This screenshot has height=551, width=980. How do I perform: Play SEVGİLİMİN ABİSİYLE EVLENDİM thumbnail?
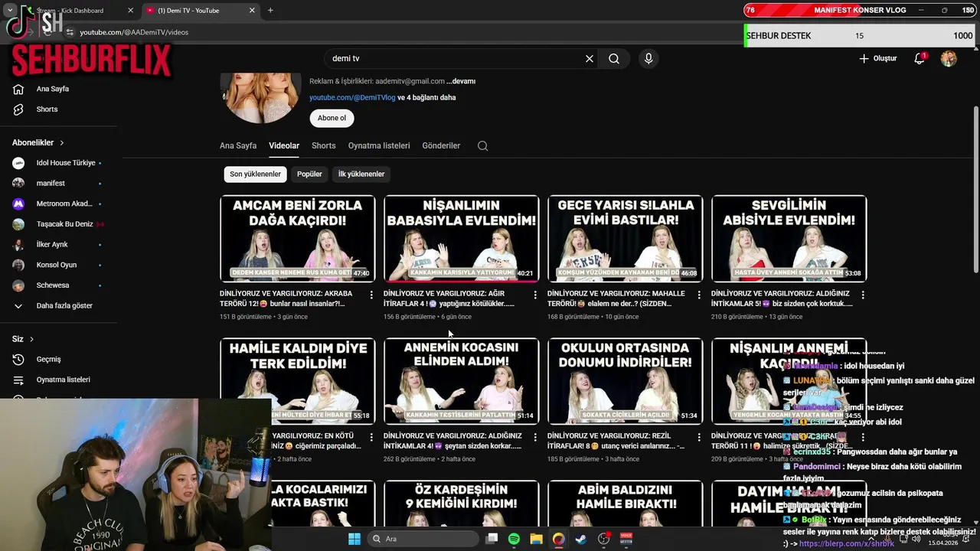[789, 239]
